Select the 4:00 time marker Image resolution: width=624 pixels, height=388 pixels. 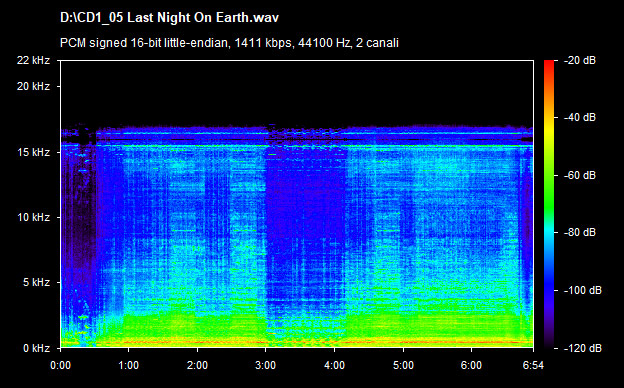point(334,365)
